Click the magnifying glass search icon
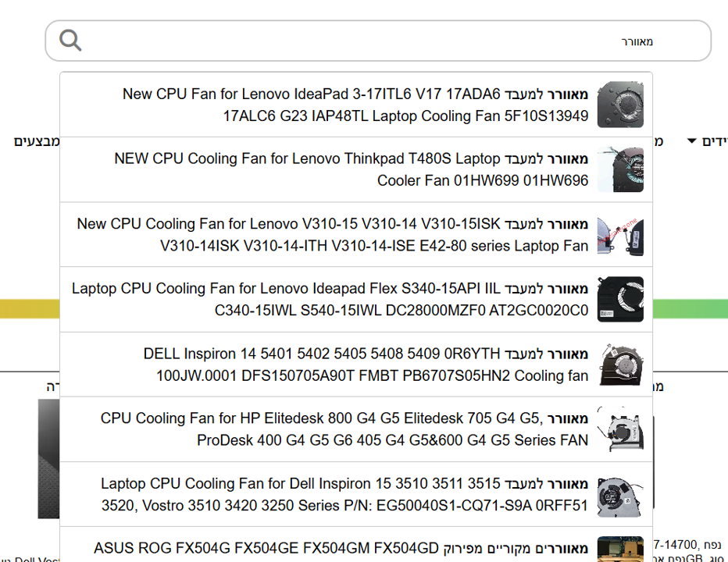This screenshot has height=562, width=728. pos(70,41)
